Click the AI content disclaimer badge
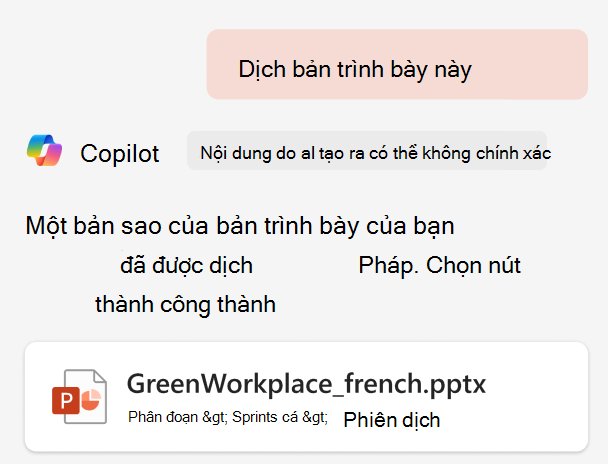 367,150
